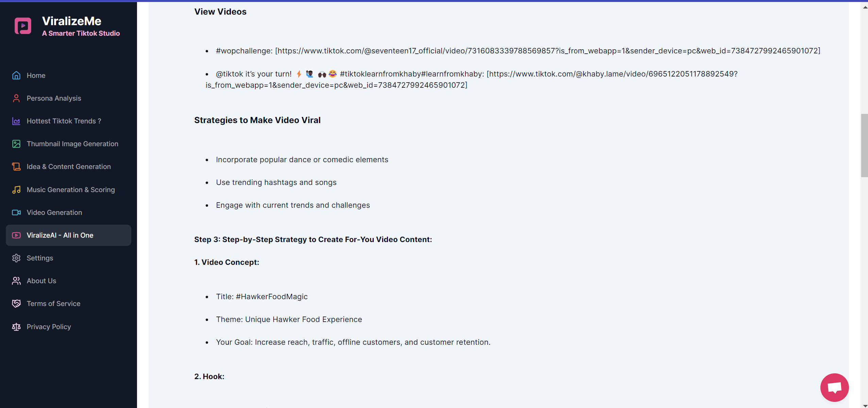Click the Persona Analysis person icon
The height and width of the screenshot is (408, 868).
click(x=16, y=98)
